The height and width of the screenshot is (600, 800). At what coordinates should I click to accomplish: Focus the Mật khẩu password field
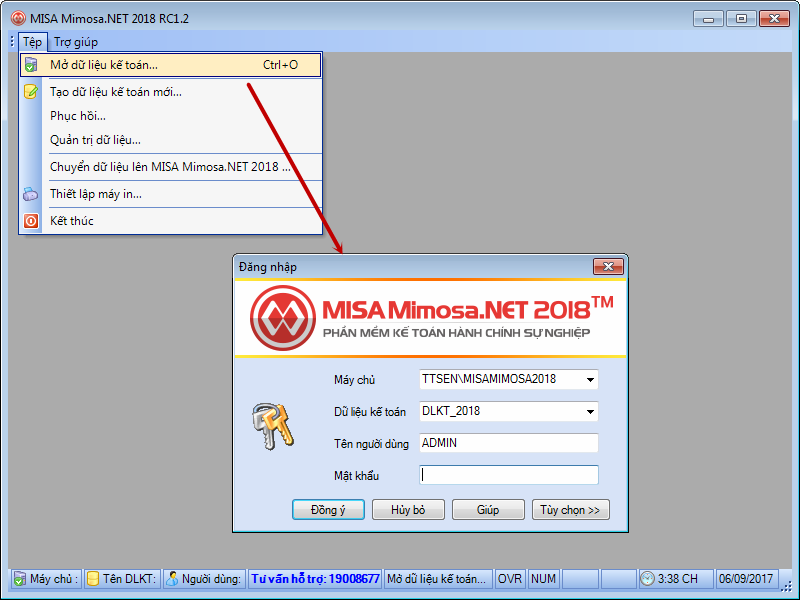509,475
